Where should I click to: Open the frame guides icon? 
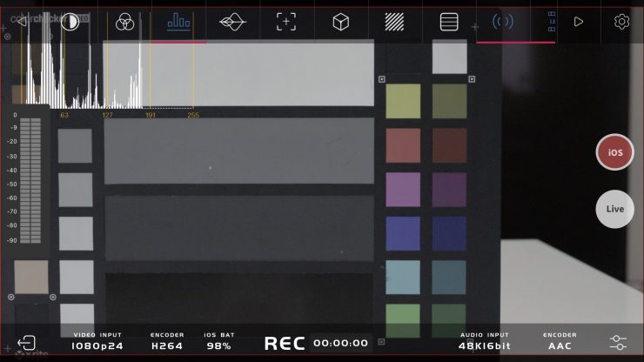coord(449,23)
